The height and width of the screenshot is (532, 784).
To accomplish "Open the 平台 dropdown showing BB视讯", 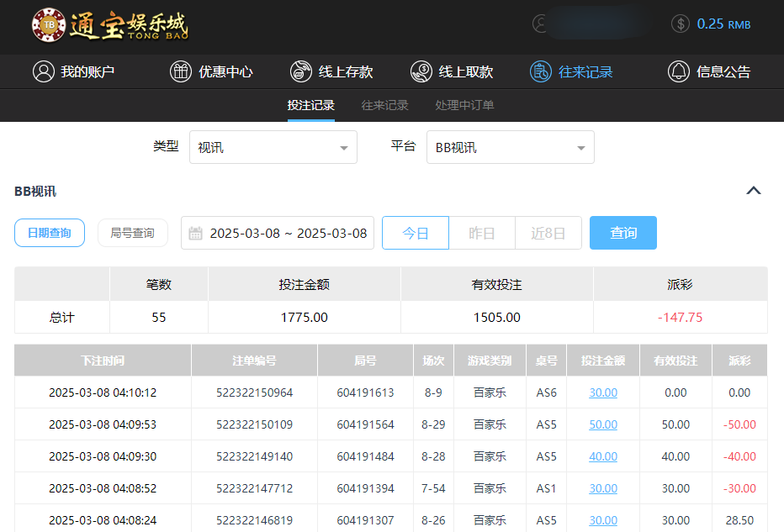I will tap(511, 147).
